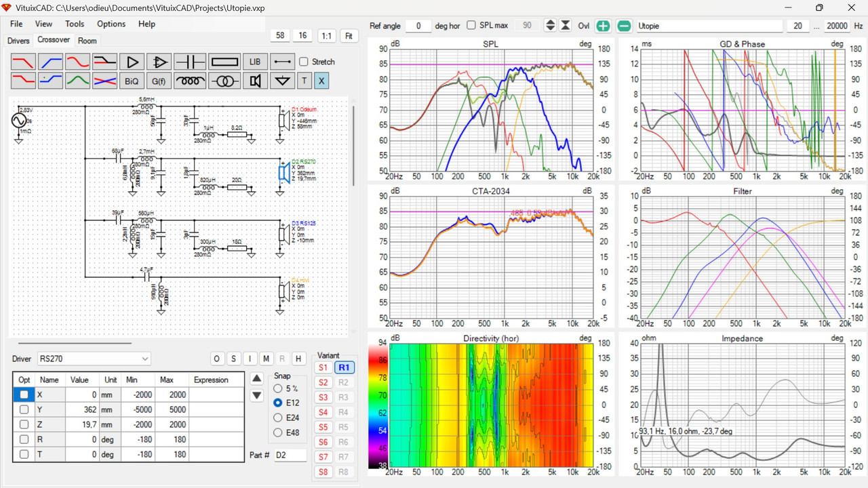Insert an inductor coil component
The width and height of the screenshot is (868, 488).
click(190, 81)
